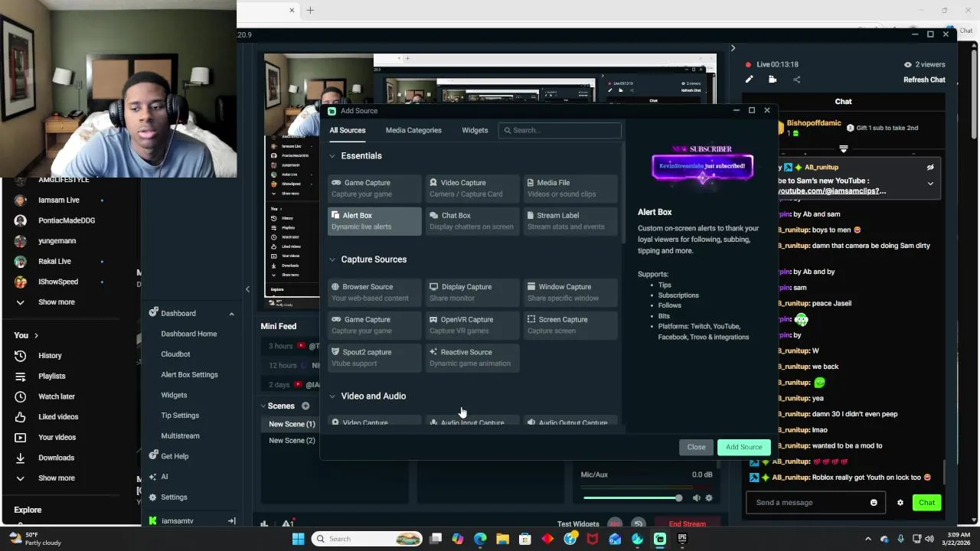The height and width of the screenshot is (551, 980).
Task: Click the share icon below Live timer
Action: pos(796,80)
